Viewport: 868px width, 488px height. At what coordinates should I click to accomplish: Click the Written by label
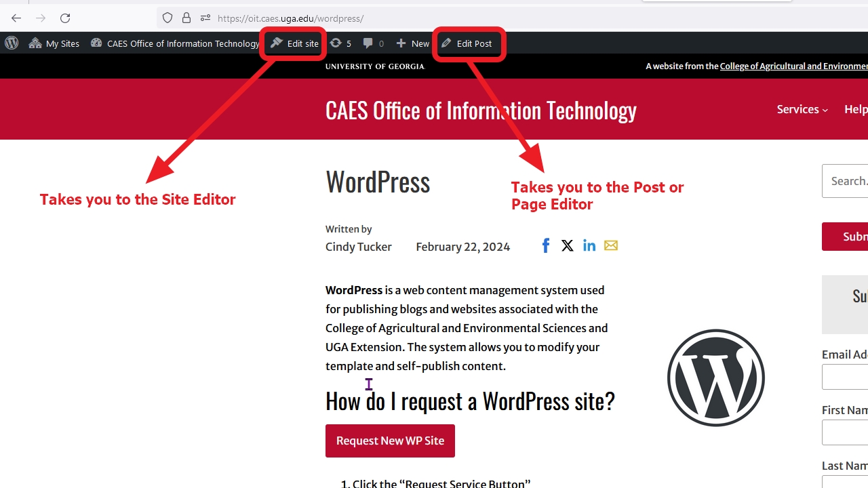point(349,229)
